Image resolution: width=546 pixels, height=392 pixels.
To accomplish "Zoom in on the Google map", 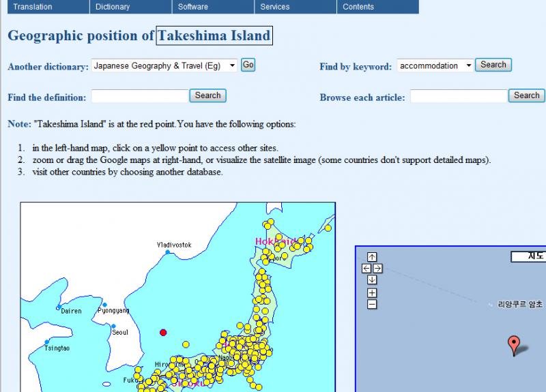I will [372, 293].
